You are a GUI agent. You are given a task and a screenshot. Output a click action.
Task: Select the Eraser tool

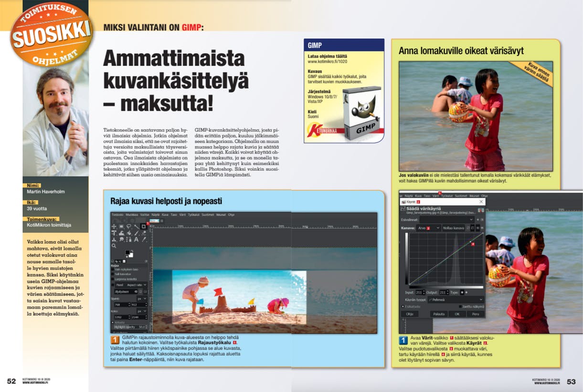(x=144, y=233)
